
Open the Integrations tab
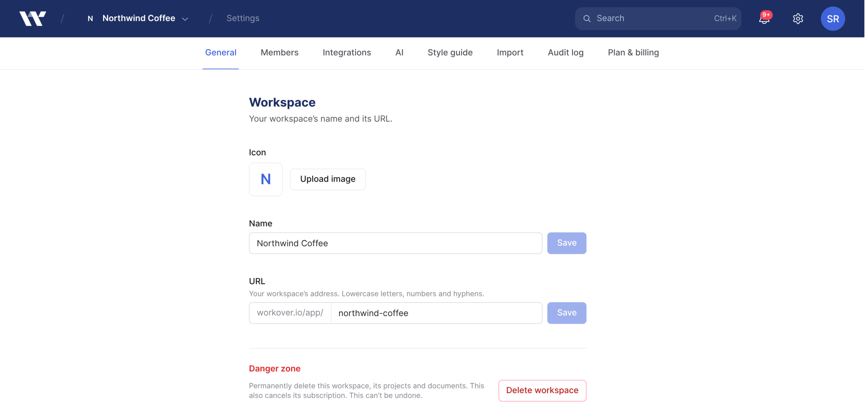coord(347,53)
